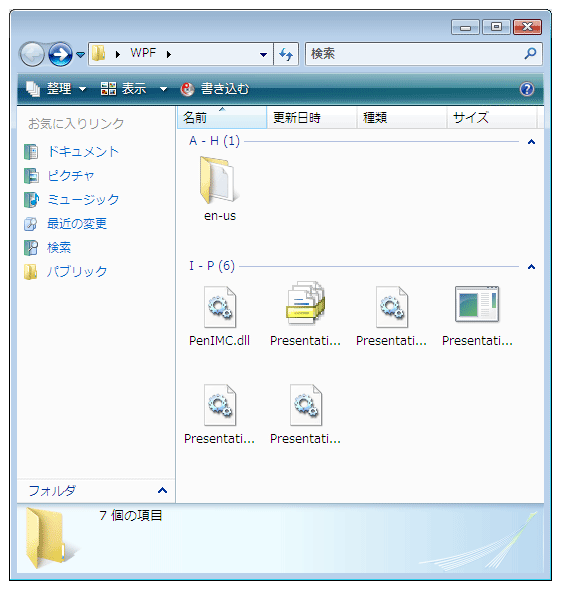Viewport: 561px width, 596px height.
Task: Open address bar history dropdown arrow
Action: pyautogui.click(x=263, y=54)
